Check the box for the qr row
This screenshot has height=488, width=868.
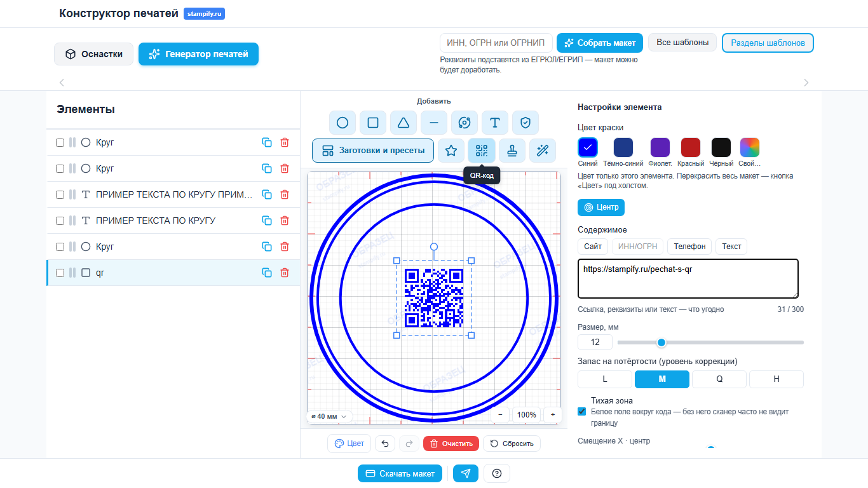[x=60, y=273]
